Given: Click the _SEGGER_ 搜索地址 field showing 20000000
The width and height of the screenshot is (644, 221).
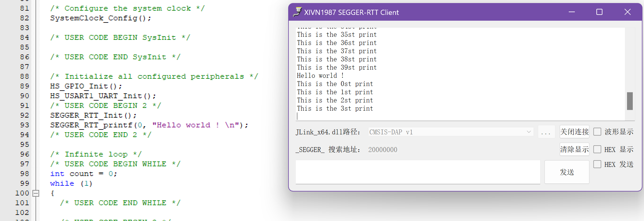Looking at the screenshot, I should [383, 150].
